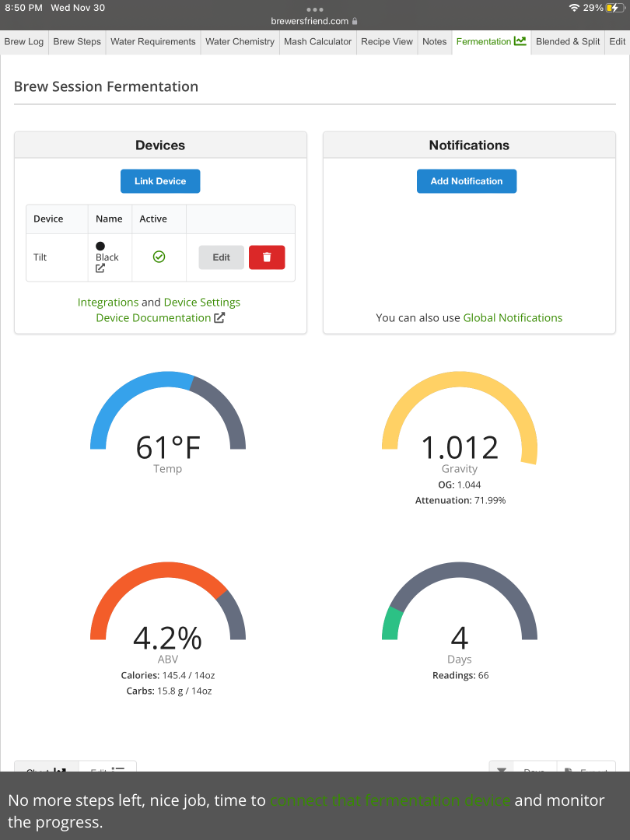Switch to the Water Chemistry tab
Screen dimensions: 630x840
coord(240,42)
